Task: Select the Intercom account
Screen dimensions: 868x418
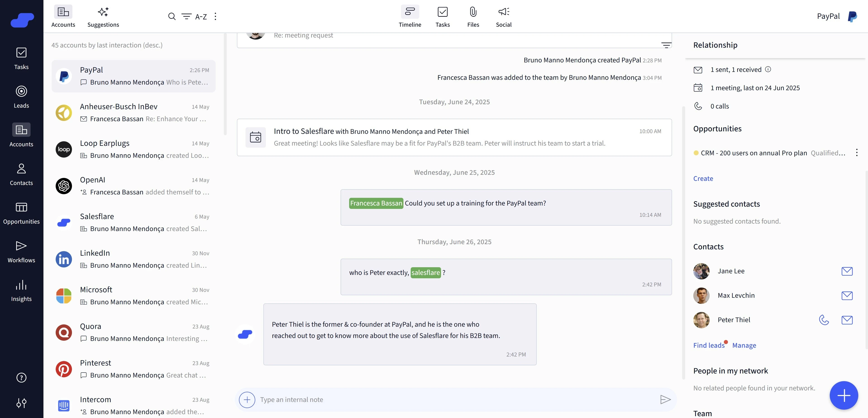Action: tap(134, 404)
